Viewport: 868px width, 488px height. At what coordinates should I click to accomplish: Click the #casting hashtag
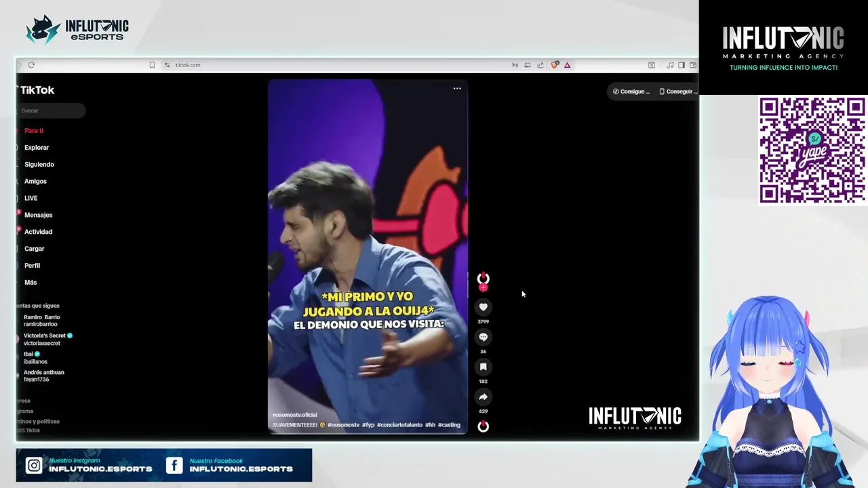[x=449, y=425]
